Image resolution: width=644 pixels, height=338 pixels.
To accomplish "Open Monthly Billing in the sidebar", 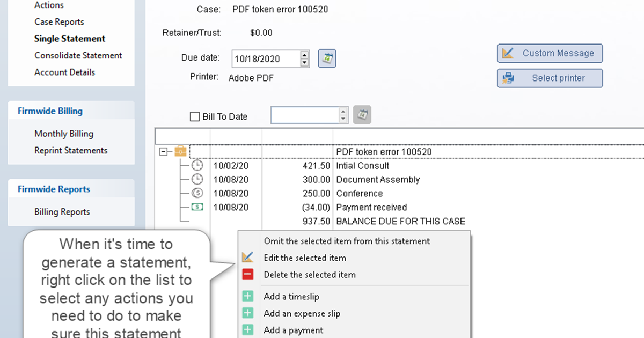I will click(x=64, y=134).
